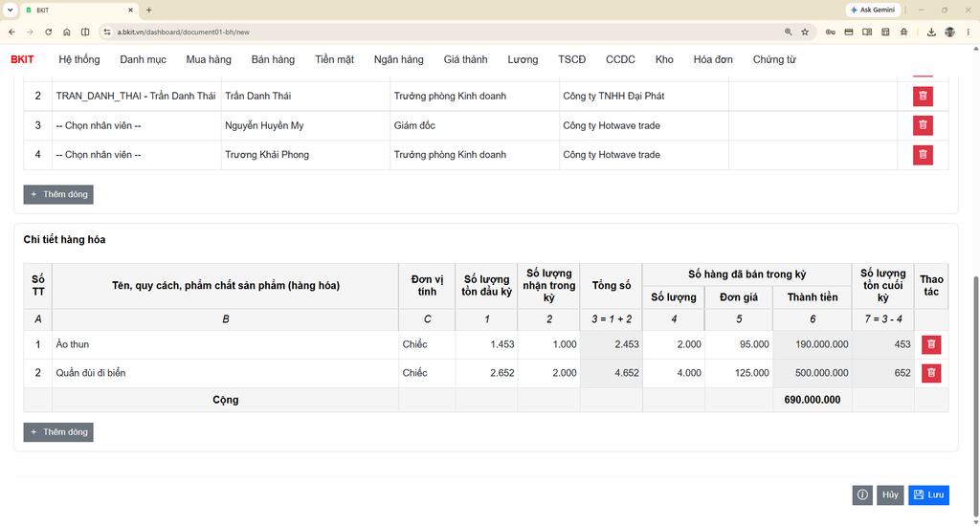Screen dimensions: 980x526
Task: Bookmark this page with the star icon
Action: click(805, 32)
